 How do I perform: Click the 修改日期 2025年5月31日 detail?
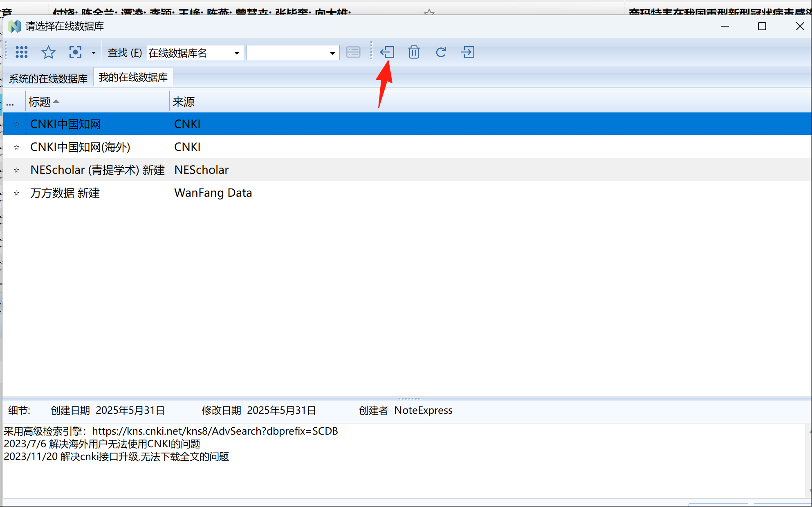tap(259, 410)
